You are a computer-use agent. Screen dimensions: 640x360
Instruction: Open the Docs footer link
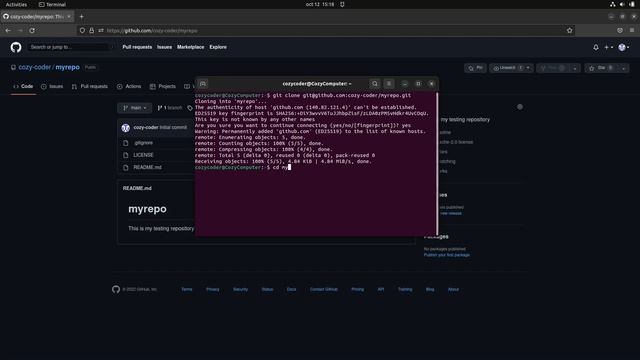tap(291, 289)
